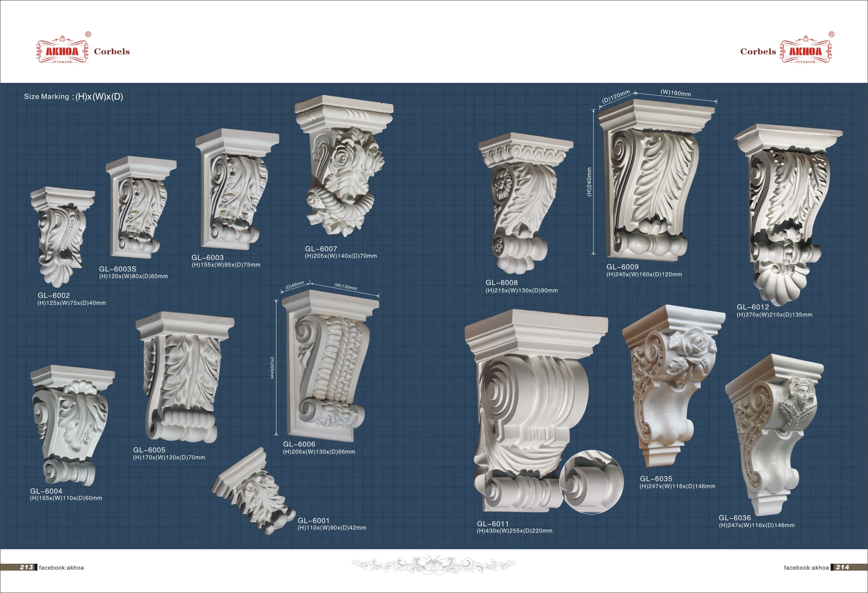The image size is (868, 593).
Task: Select the GL-6036 face corbel image
Action: 774,435
